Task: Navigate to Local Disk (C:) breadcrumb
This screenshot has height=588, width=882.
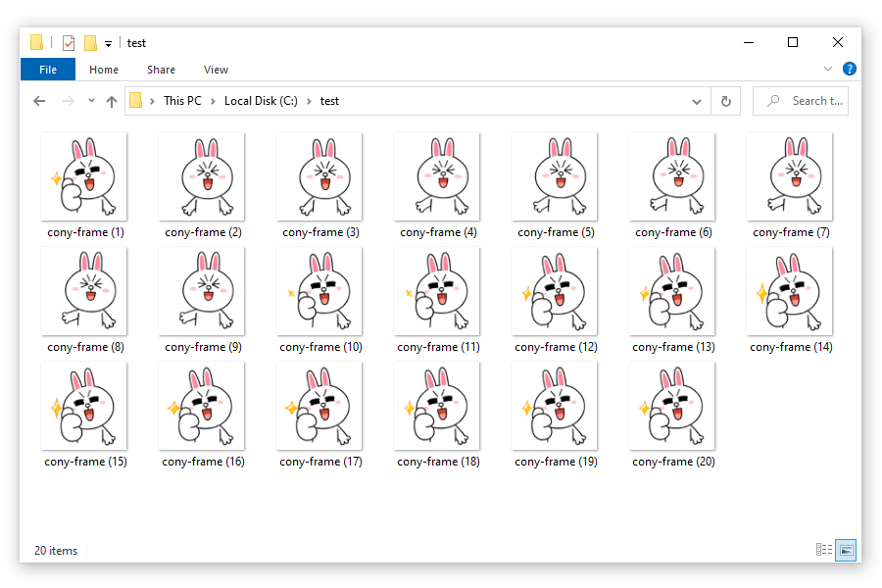Action: point(261,101)
